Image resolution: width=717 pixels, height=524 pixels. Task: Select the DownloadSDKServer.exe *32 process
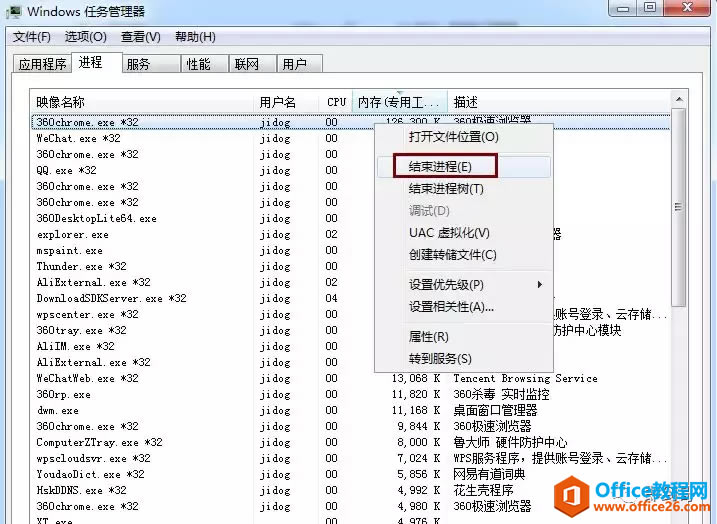click(351, 298)
